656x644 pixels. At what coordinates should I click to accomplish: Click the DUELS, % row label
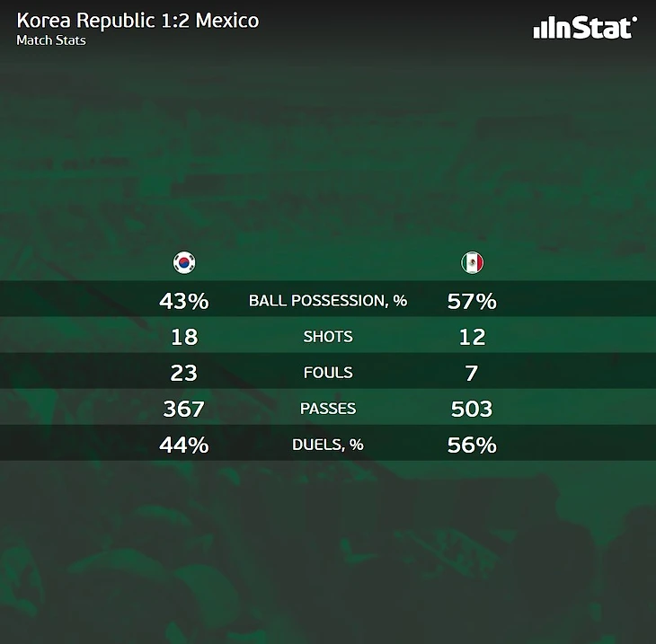328,445
